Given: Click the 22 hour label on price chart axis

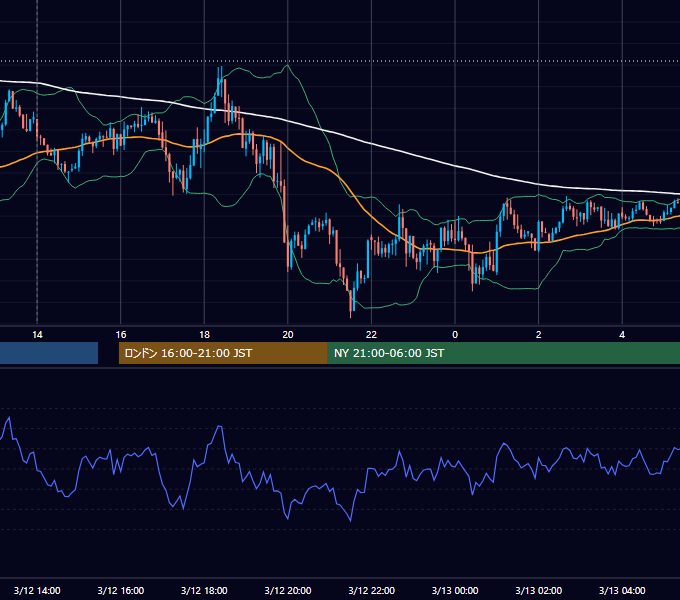Looking at the screenshot, I should 371,335.
